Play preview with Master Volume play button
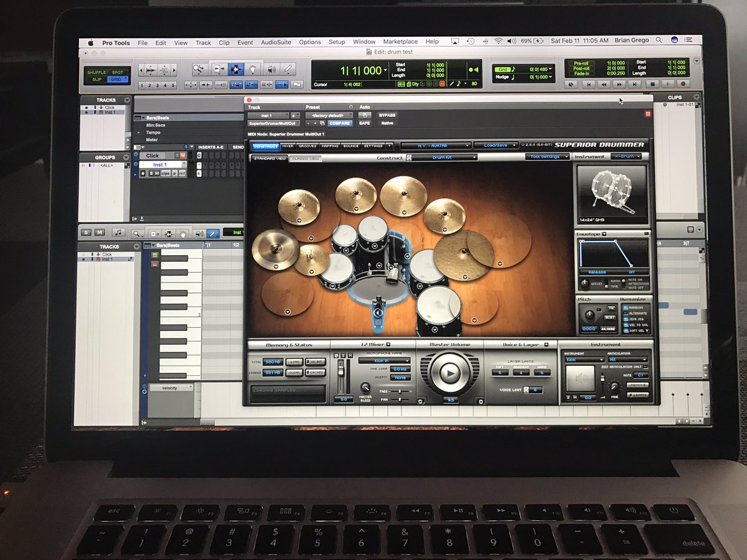 click(x=451, y=373)
